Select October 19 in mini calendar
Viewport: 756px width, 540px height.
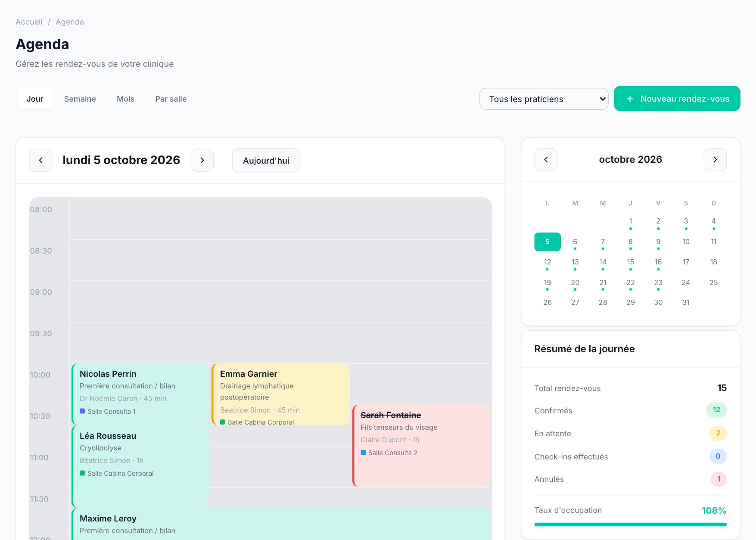point(548,282)
